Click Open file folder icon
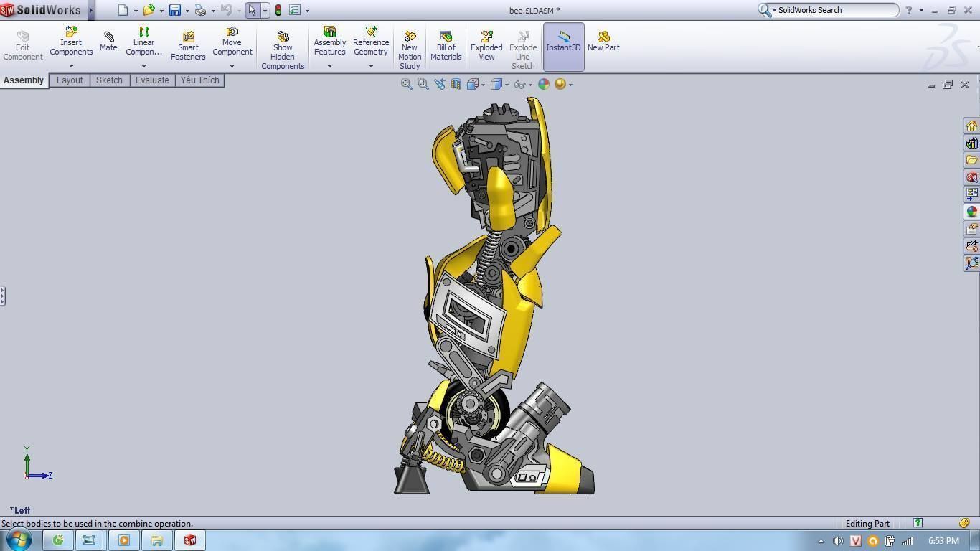This screenshot has height=551, width=980. click(x=149, y=10)
